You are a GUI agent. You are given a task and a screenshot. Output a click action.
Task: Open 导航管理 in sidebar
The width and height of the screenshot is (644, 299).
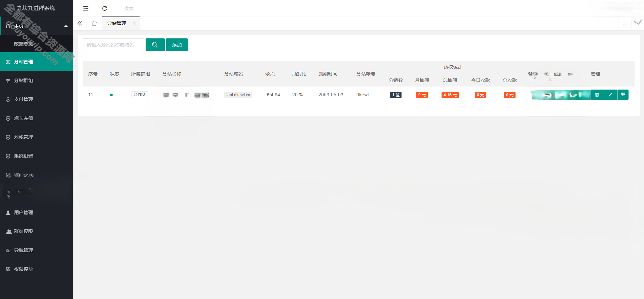click(x=36, y=250)
